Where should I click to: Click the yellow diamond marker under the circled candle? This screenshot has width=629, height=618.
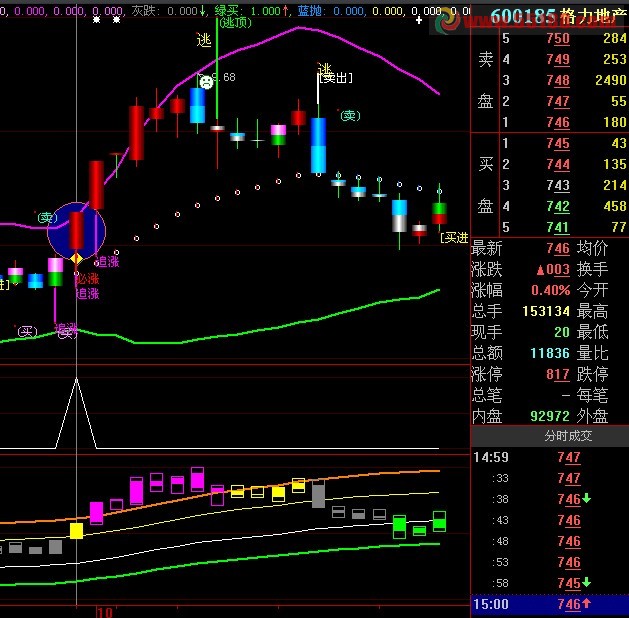tap(76, 259)
